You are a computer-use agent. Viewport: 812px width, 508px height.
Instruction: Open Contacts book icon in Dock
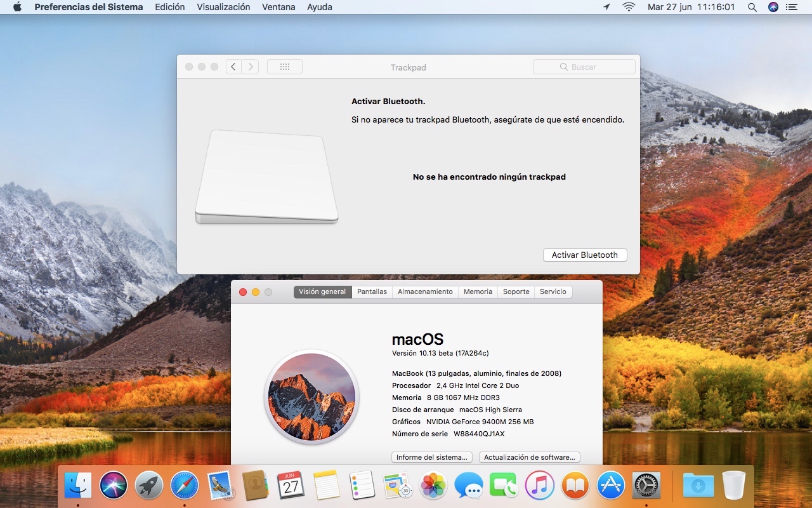tap(256, 486)
